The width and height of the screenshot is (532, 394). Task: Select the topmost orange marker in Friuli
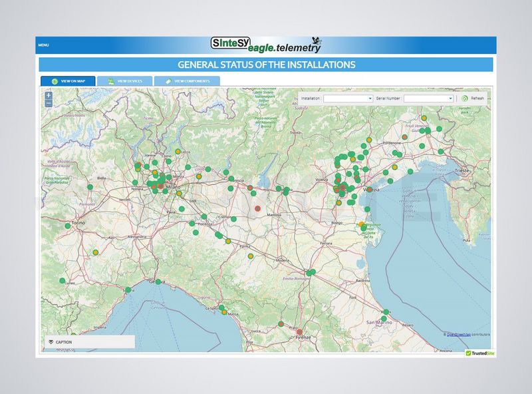[424, 118]
